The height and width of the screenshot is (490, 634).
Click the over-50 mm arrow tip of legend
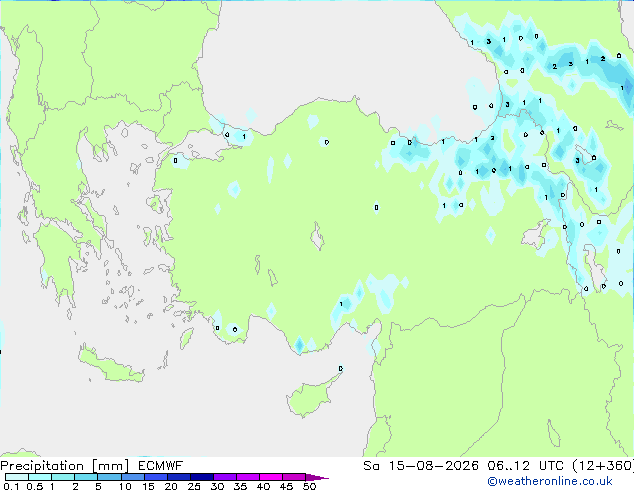(x=317, y=477)
